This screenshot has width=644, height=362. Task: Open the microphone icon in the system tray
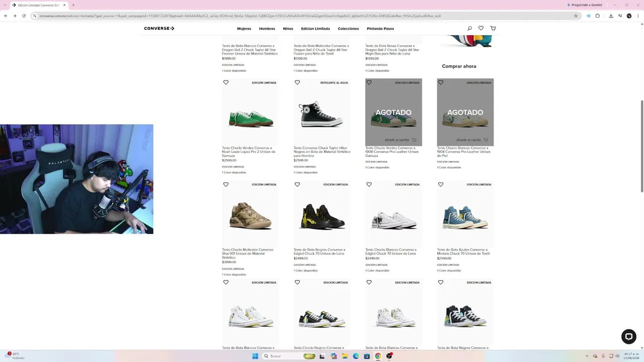pyautogui.click(x=603, y=356)
